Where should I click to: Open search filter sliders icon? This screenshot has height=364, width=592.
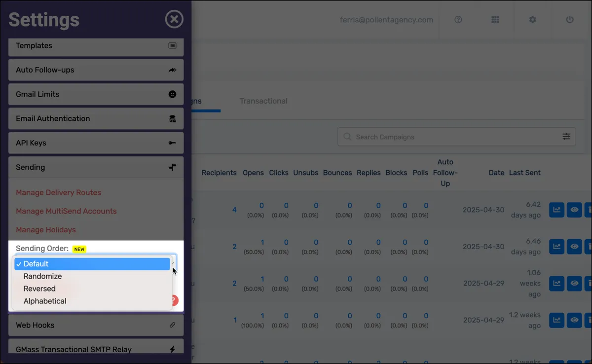pyautogui.click(x=566, y=137)
